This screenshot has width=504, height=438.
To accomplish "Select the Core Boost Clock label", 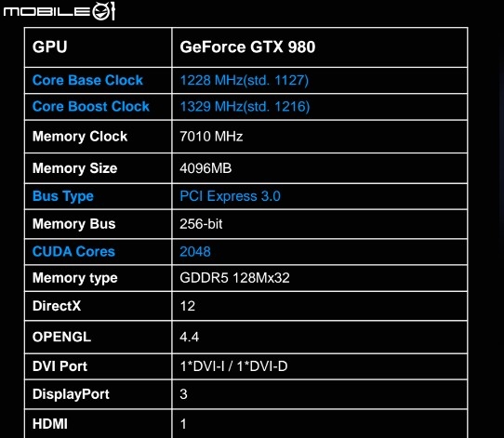I will pos(91,106).
